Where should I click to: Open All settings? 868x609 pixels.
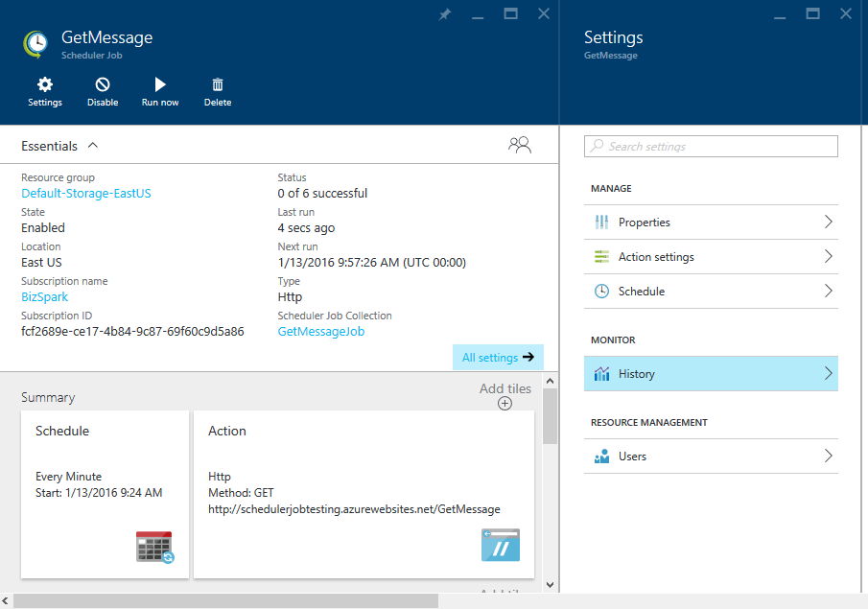click(497, 357)
